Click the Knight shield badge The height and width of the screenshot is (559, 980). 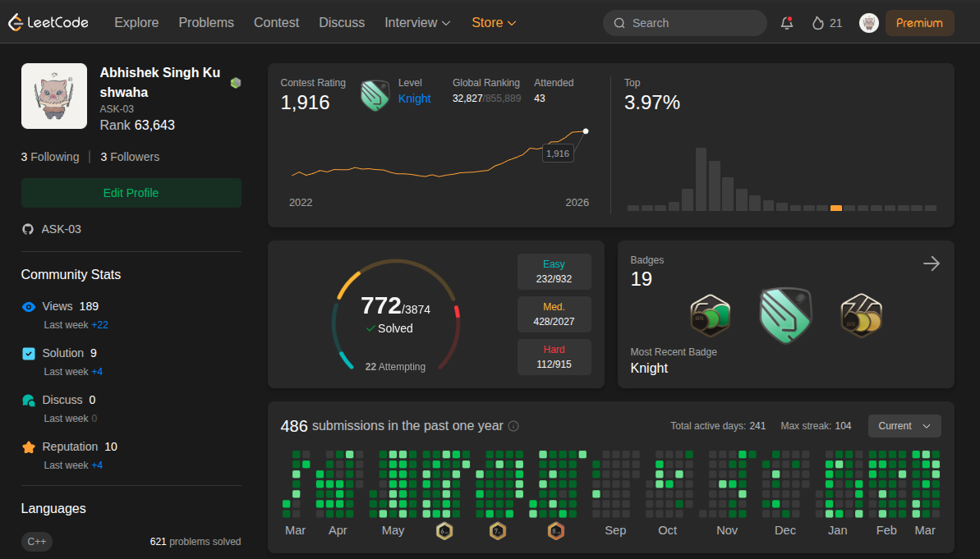(x=785, y=314)
